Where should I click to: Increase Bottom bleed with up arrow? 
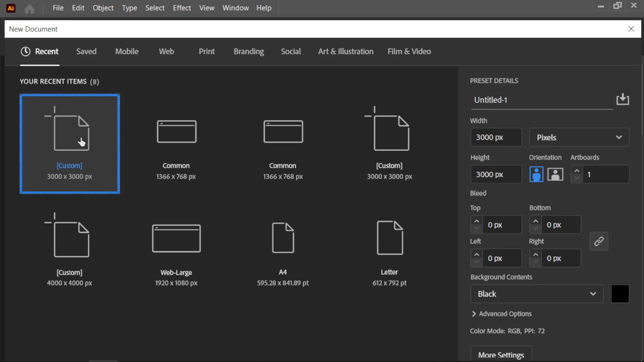pos(535,221)
